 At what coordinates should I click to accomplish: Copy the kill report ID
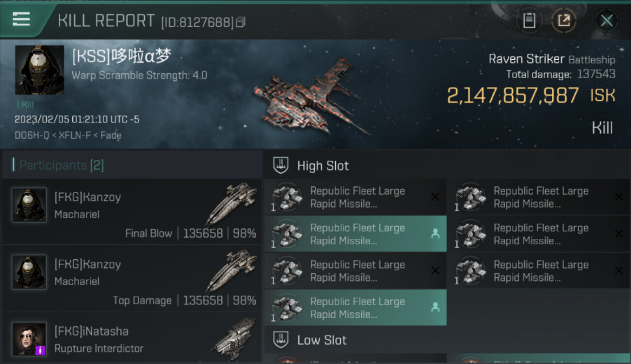[x=241, y=22]
